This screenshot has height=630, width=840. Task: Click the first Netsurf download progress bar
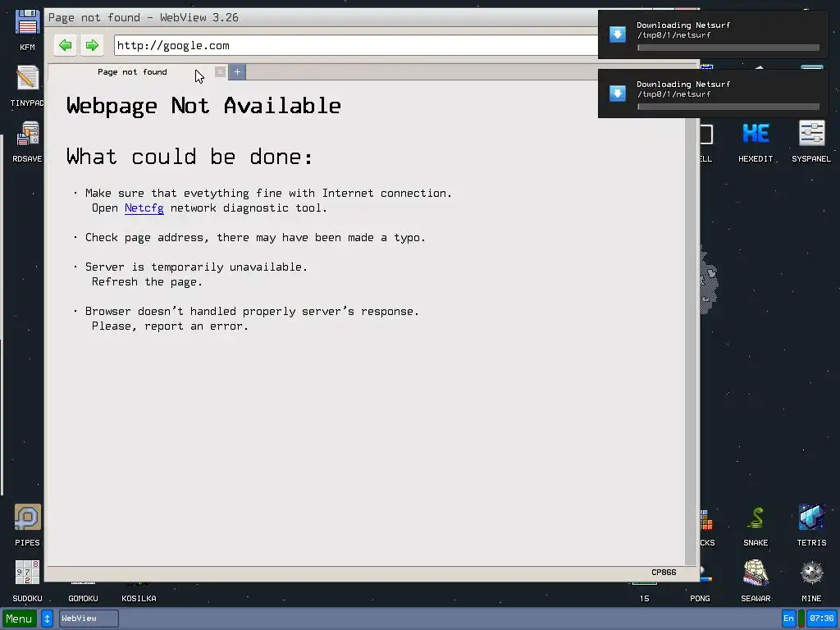[x=728, y=48]
